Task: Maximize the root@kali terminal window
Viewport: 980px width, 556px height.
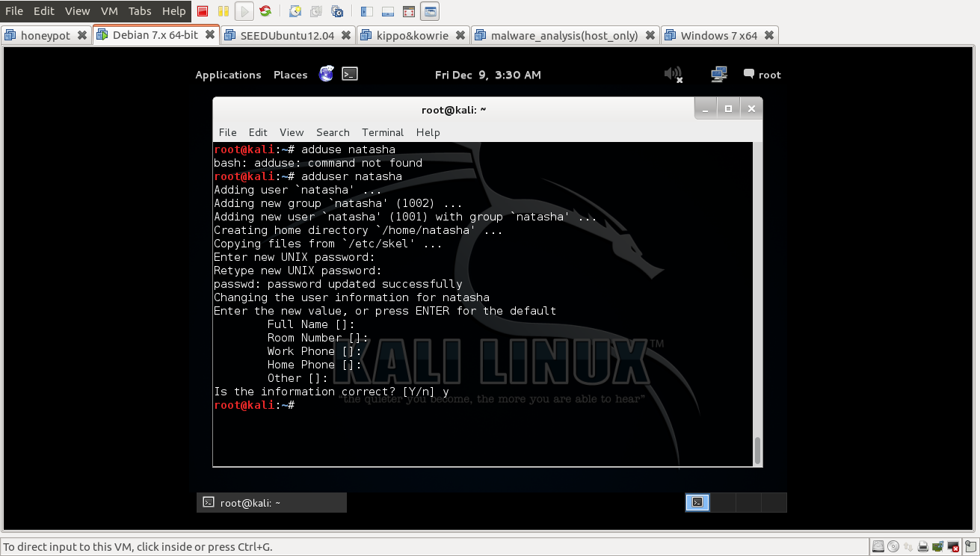Action: pyautogui.click(x=728, y=109)
